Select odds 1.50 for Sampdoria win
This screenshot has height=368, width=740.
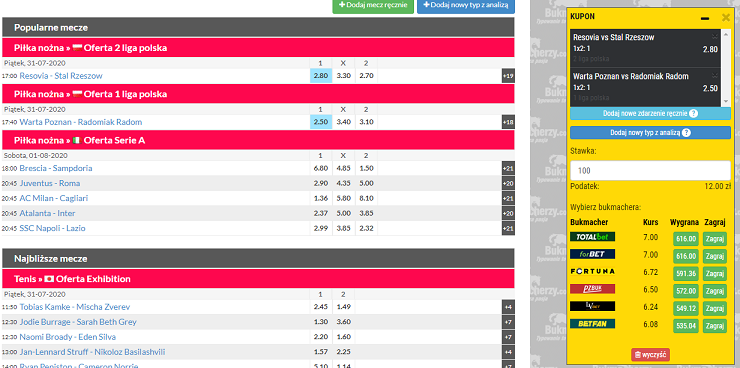[366, 168]
